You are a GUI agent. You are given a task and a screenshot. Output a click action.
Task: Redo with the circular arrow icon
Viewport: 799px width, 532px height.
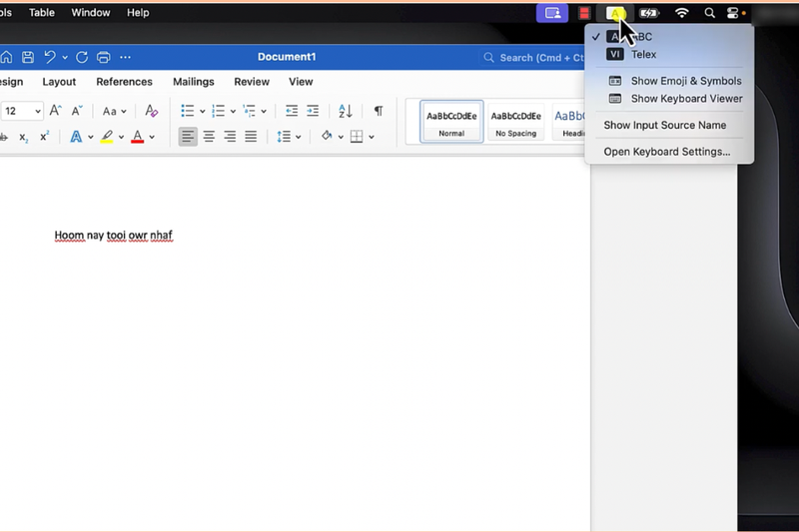(82, 57)
